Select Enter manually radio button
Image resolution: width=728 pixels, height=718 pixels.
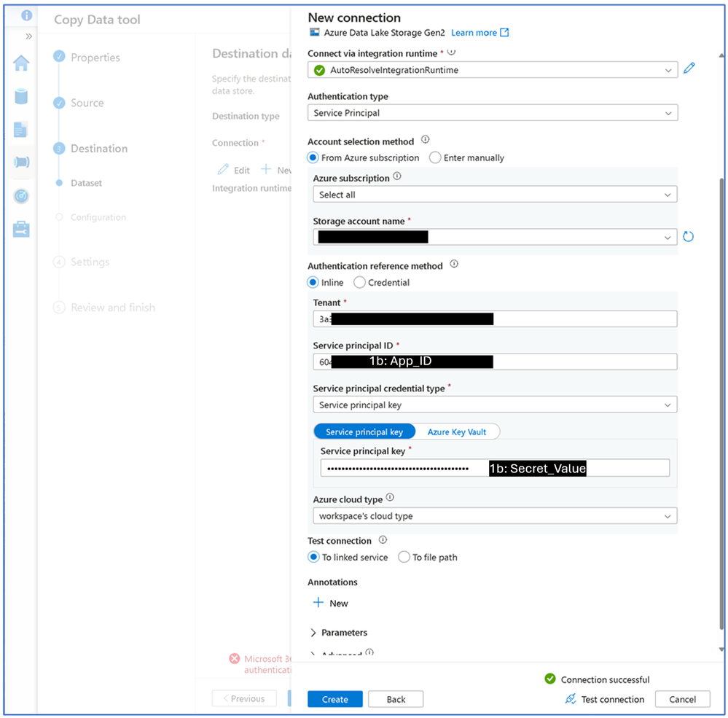435,158
